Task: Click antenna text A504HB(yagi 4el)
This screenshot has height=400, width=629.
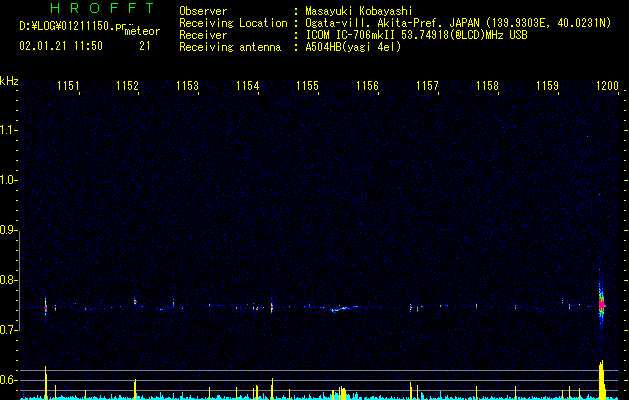Action: [x=353, y=47]
